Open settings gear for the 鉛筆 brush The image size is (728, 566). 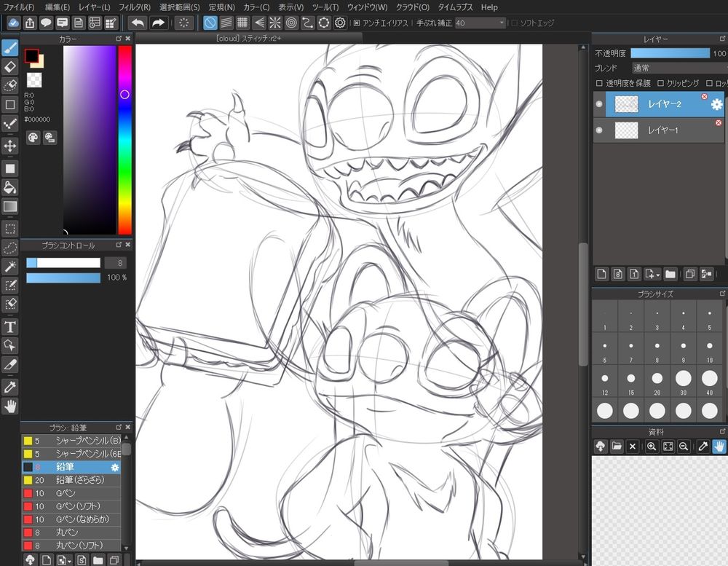[x=115, y=467]
